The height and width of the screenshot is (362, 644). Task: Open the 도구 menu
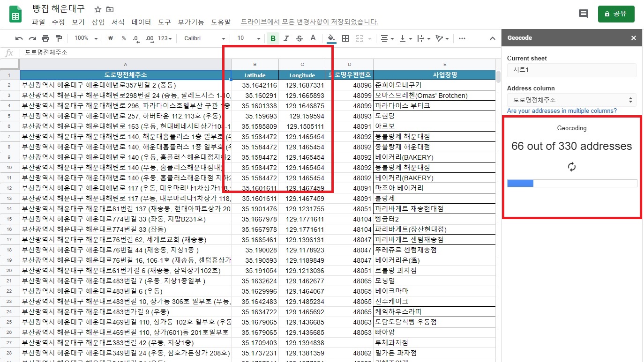pyautogui.click(x=165, y=22)
